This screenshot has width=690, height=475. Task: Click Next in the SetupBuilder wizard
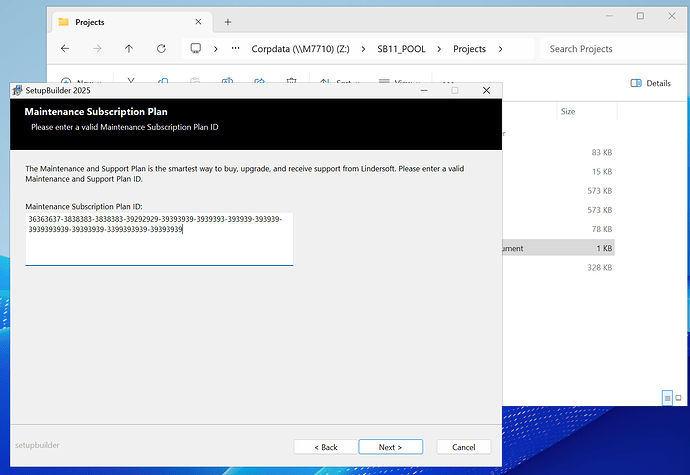pos(390,447)
